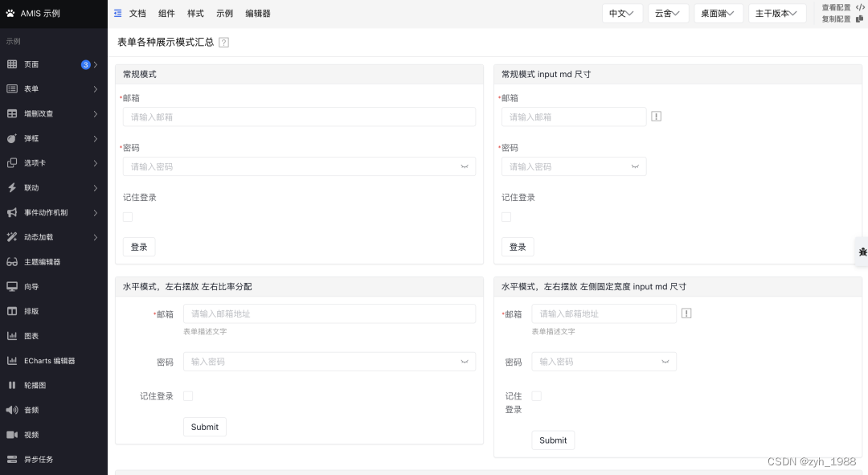Expand the 事件动作机制 sidebar chevron

[x=96, y=213]
